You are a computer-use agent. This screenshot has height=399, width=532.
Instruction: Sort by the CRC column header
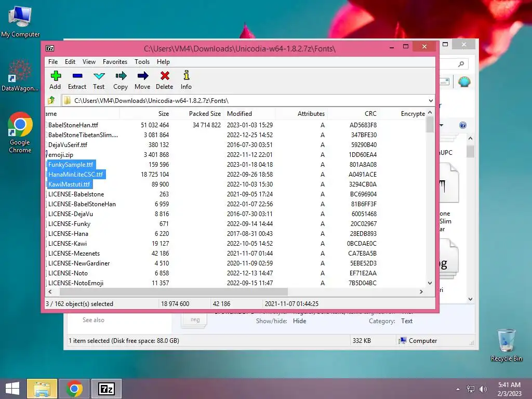[x=353, y=114]
